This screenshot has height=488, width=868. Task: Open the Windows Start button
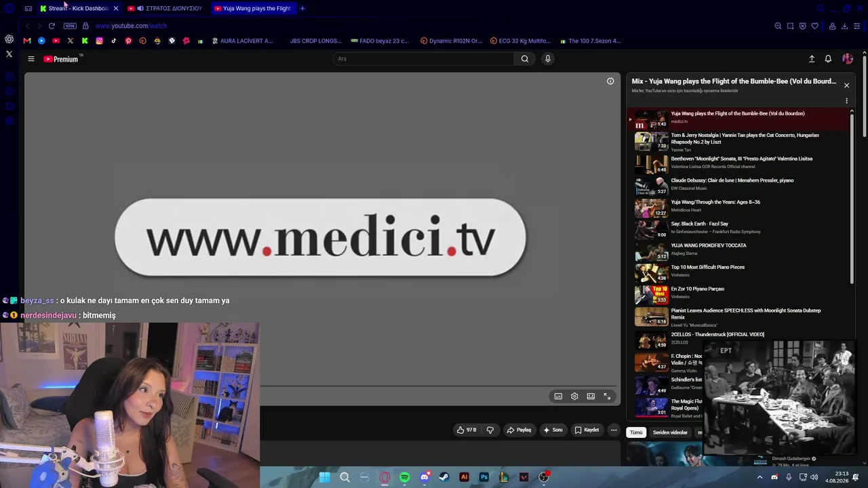click(x=325, y=477)
